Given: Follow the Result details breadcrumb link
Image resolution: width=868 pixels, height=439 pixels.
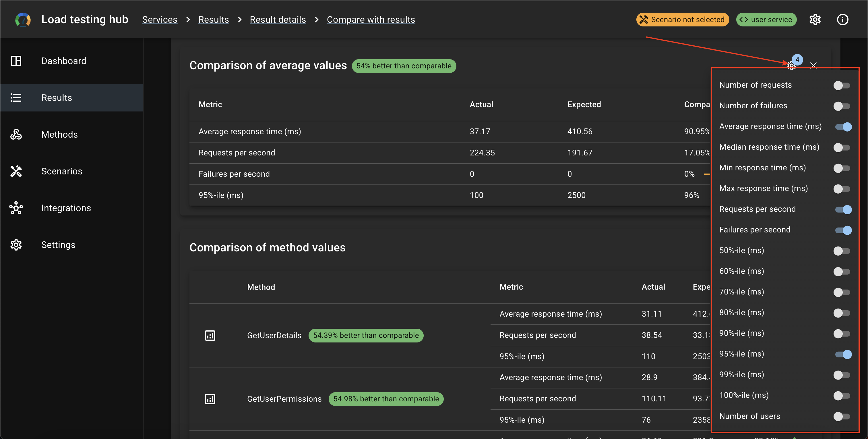Looking at the screenshot, I should [x=278, y=20].
